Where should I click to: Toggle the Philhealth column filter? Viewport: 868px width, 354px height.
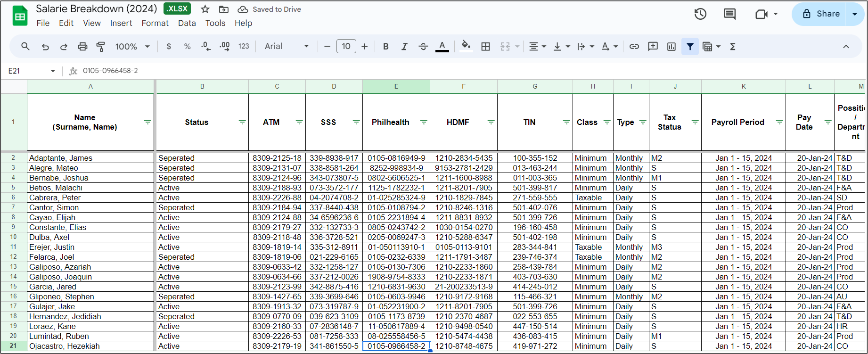point(424,122)
